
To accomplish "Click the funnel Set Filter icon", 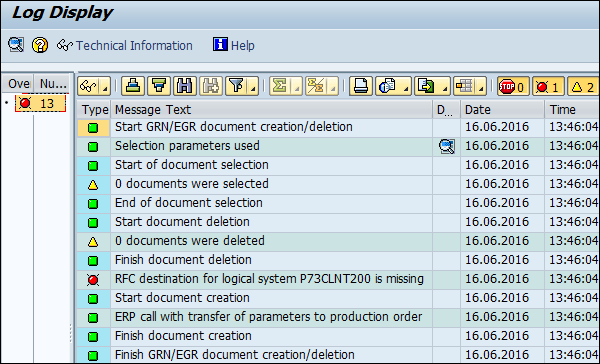I will 236,86.
